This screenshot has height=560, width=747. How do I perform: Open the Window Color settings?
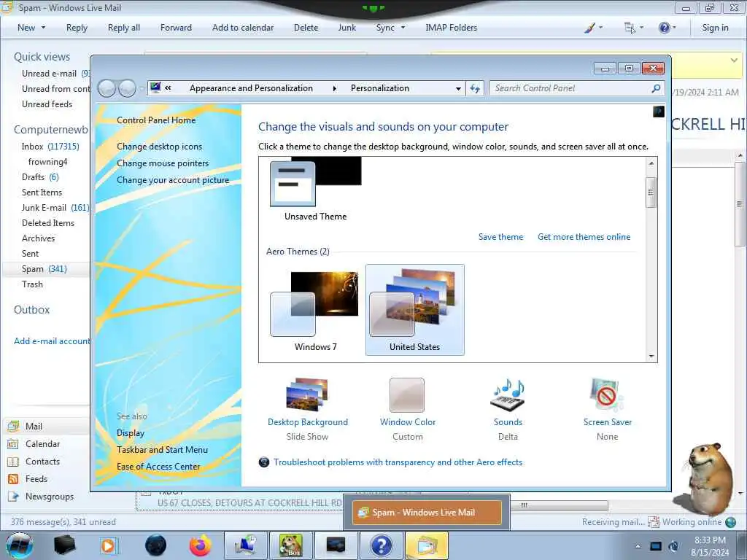[407, 408]
